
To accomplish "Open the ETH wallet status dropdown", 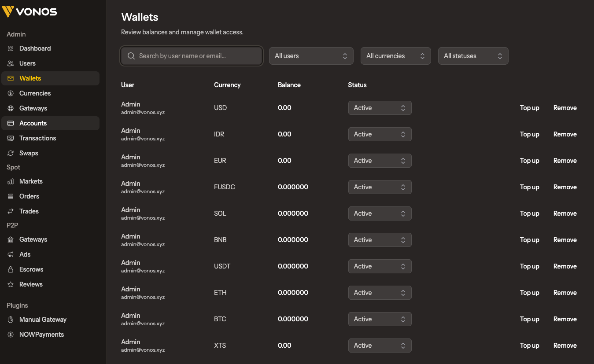I will pos(380,293).
